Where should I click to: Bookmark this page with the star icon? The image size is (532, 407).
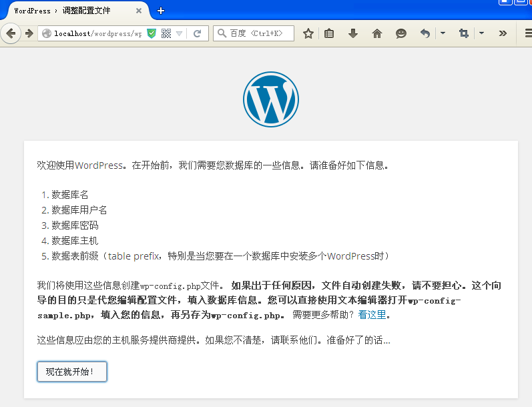[308, 33]
